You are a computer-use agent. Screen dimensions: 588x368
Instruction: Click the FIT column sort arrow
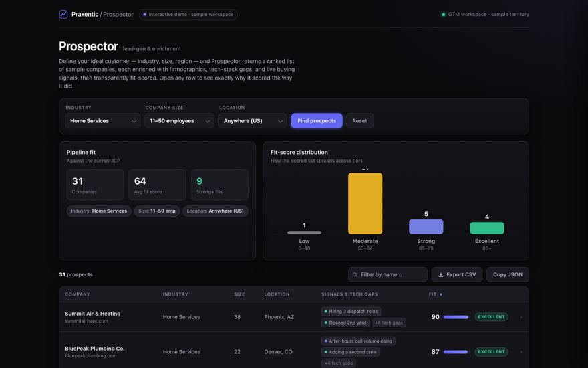click(440, 295)
